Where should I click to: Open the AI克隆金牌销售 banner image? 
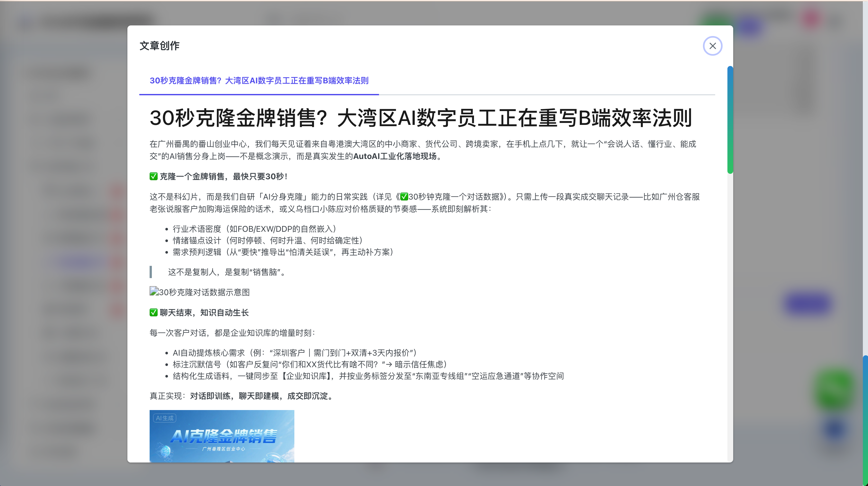pyautogui.click(x=222, y=438)
